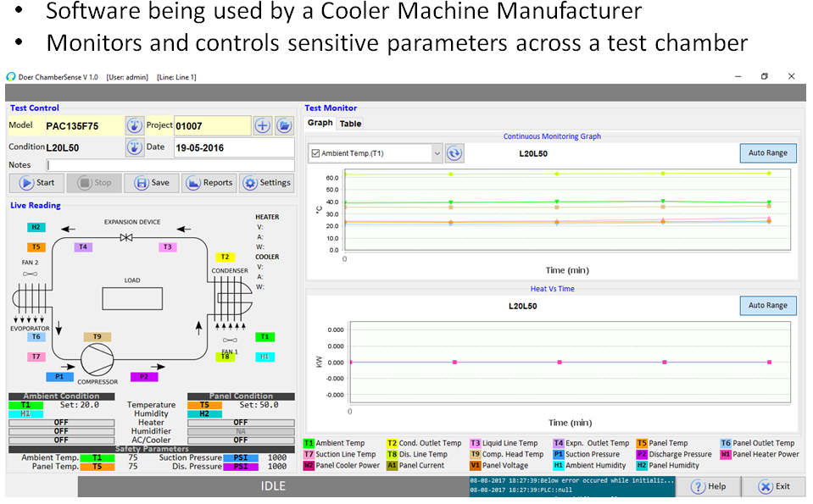Click into the Notes text field
The width and height of the screenshot is (813, 504).
pyautogui.click(x=170, y=165)
